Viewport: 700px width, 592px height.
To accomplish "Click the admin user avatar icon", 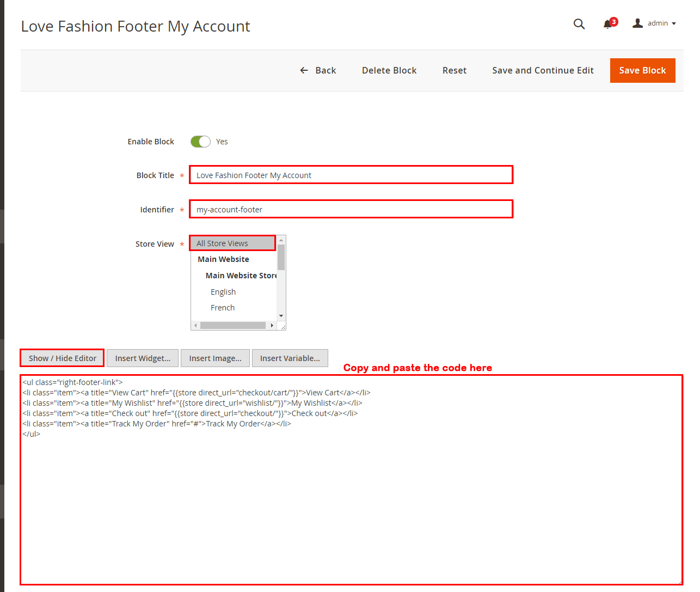I will point(637,23).
